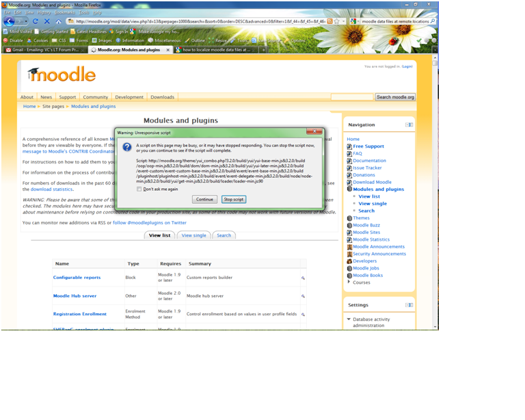Open the Resize developer toolbar item
This screenshot has height=420, width=525.
[x=218, y=40]
